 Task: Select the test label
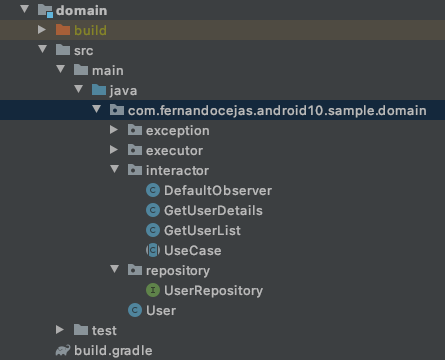[104, 331]
